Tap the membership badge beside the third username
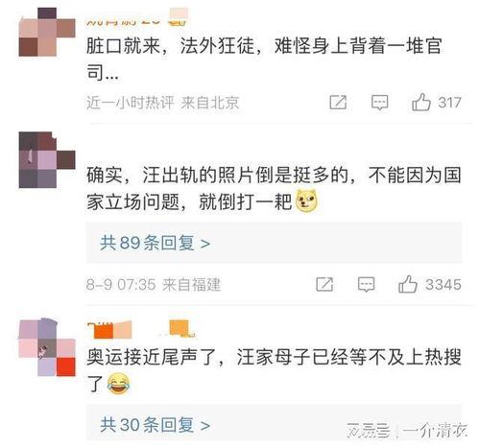Viewport: 479px width, 448px height. click(x=182, y=329)
